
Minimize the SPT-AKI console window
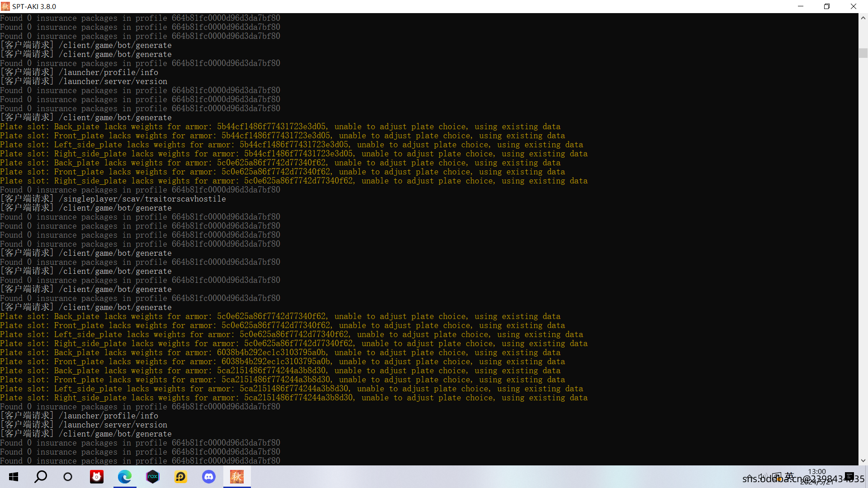pos(801,6)
